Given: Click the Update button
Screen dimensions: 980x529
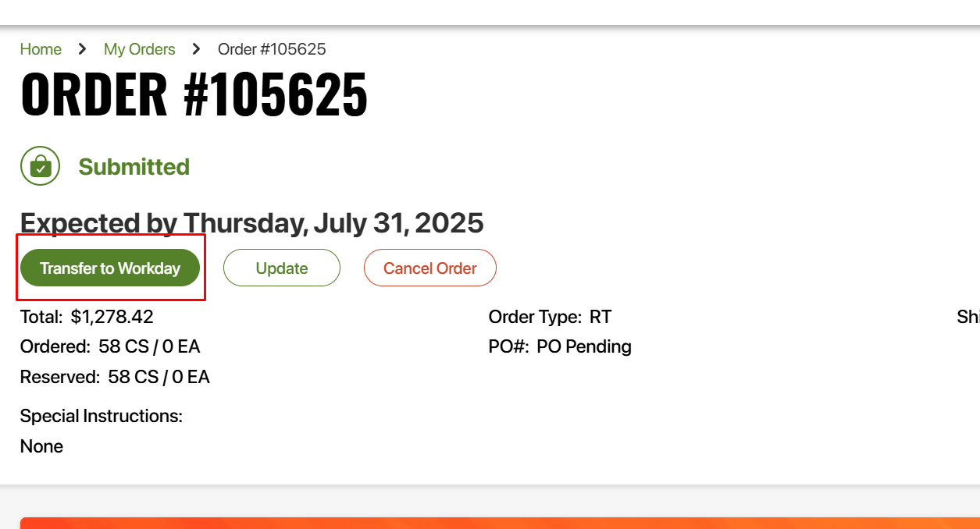Looking at the screenshot, I should [282, 268].
